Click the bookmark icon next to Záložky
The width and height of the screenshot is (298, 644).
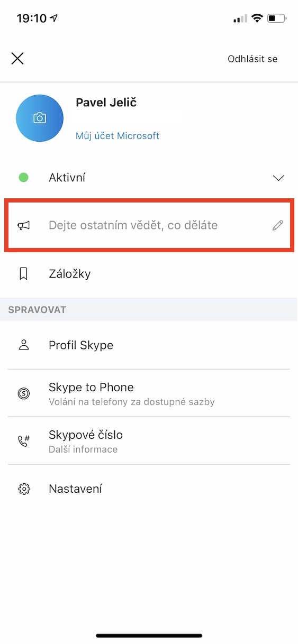[24, 274]
